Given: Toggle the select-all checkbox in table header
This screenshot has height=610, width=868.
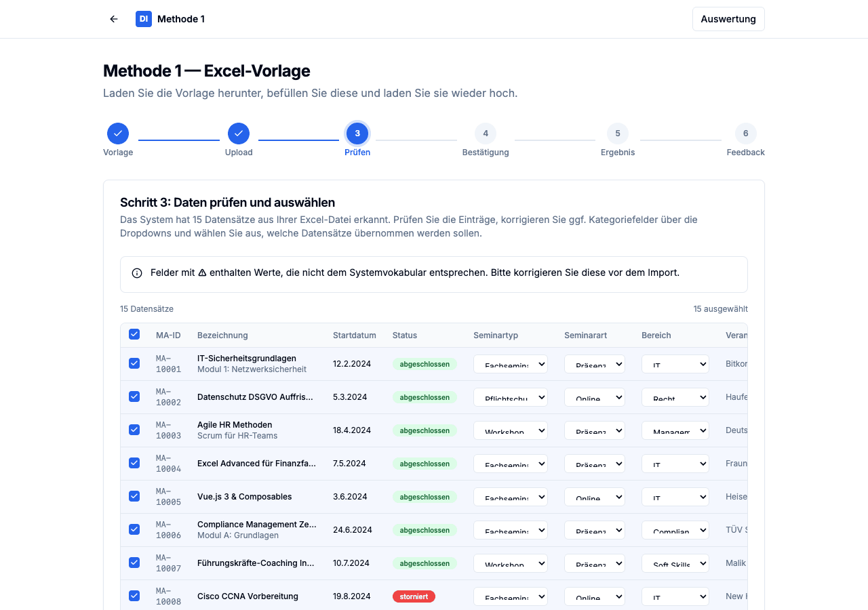Looking at the screenshot, I should coord(134,334).
